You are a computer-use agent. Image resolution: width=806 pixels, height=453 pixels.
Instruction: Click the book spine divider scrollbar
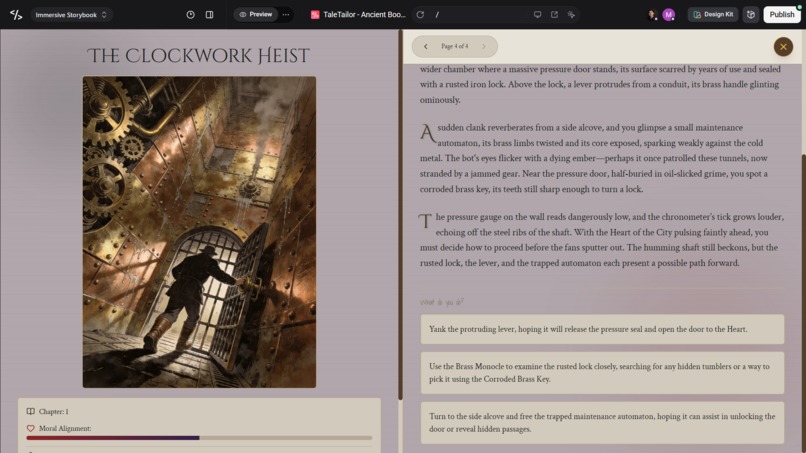tap(400, 215)
